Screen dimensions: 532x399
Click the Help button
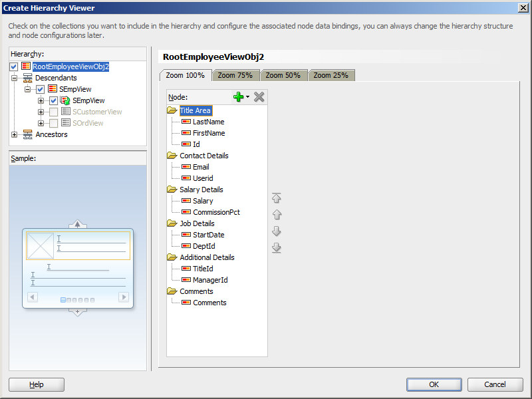click(x=37, y=384)
